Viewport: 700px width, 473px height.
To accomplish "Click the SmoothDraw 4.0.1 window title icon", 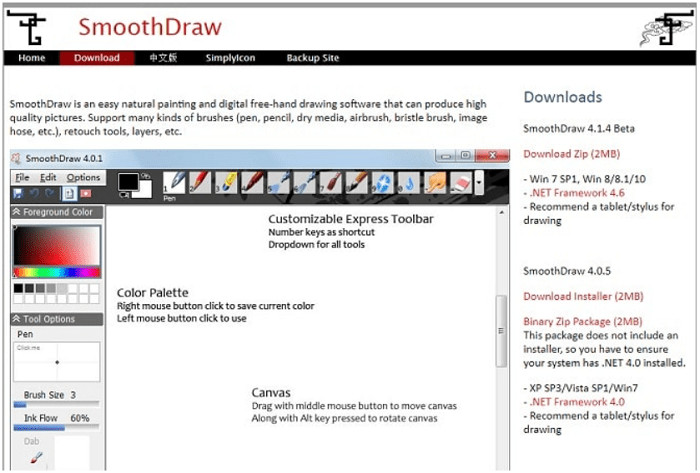I will click(x=17, y=158).
